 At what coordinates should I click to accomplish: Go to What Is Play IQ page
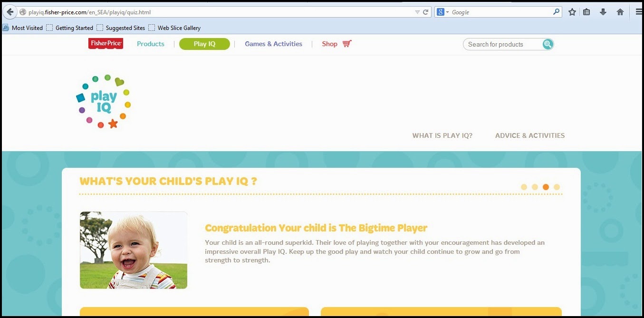point(442,135)
